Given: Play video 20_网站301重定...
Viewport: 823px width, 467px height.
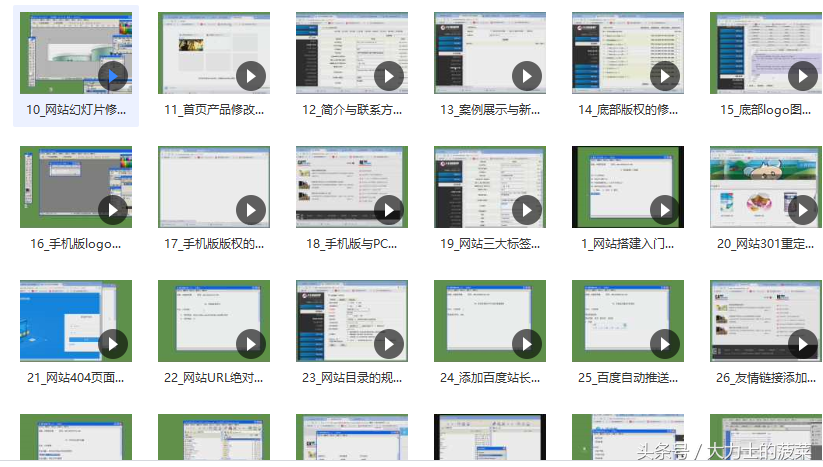Looking at the screenshot, I should tap(803, 210).
